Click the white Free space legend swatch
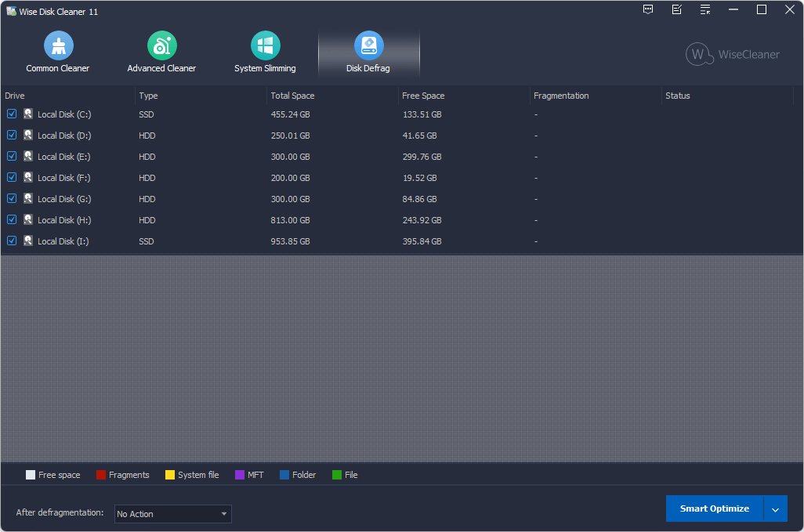The height and width of the screenshot is (532, 804). click(x=31, y=475)
